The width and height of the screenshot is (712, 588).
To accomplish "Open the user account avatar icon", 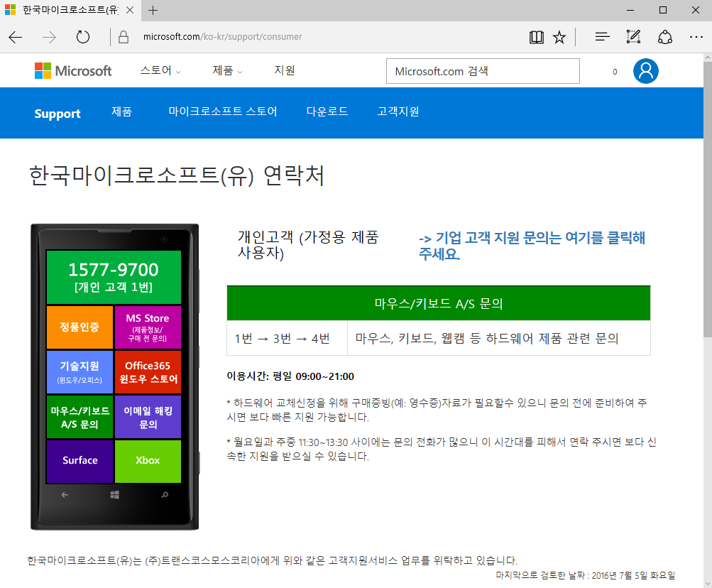I will pyautogui.click(x=646, y=71).
